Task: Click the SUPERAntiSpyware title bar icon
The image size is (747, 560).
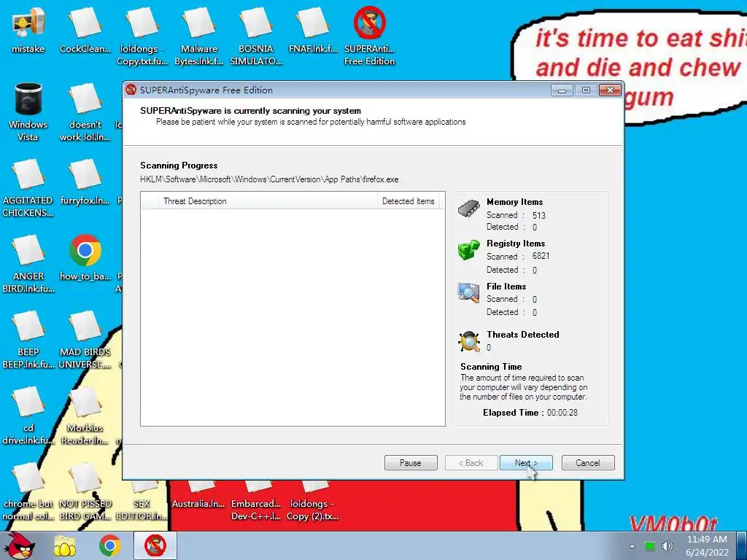Action: click(131, 90)
